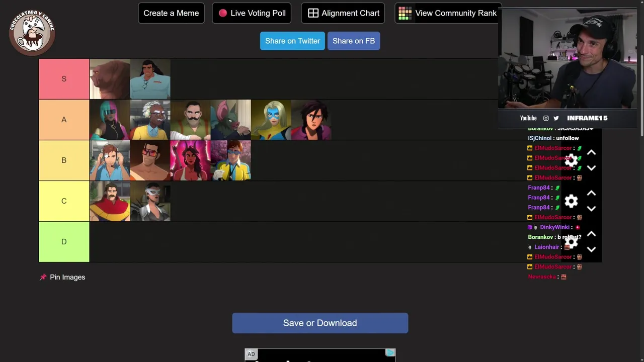
Task: Select the teal-shirt long-haired man in S tier
Action: pyautogui.click(x=150, y=79)
